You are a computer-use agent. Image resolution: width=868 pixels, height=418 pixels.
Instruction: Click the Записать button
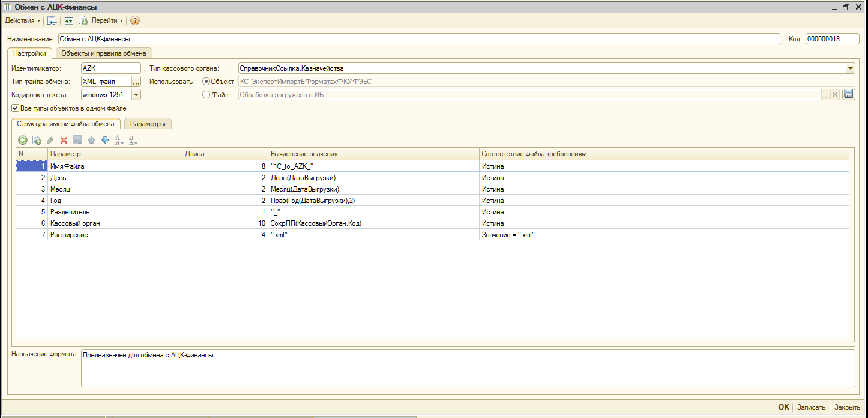pyautogui.click(x=811, y=407)
